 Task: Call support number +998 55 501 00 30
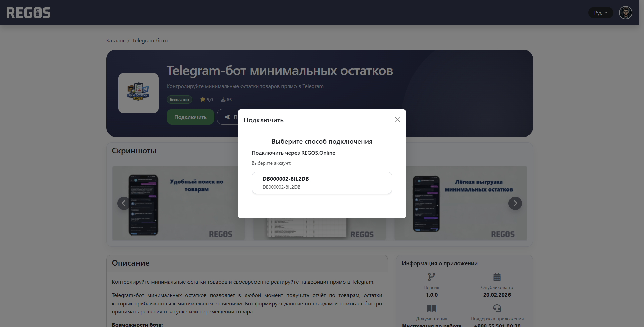497,325
